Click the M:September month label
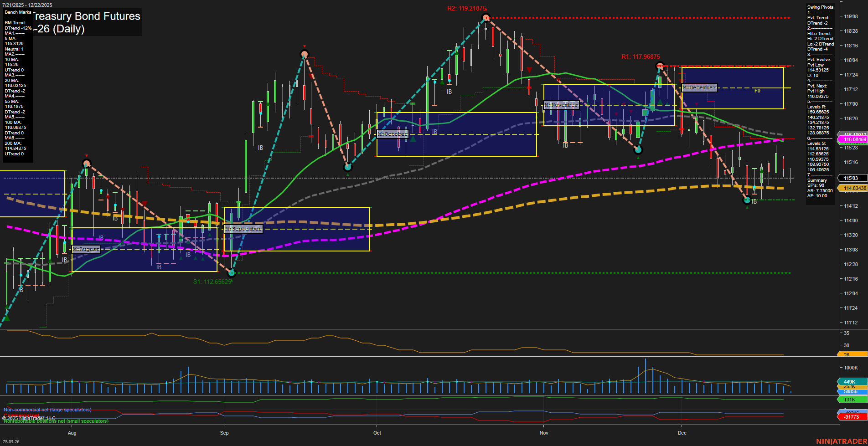The height and width of the screenshot is (446, 868). [243, 229]
